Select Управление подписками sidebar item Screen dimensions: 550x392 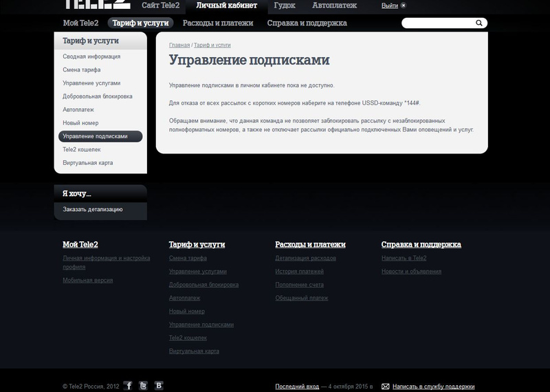[x=100, y=136]
